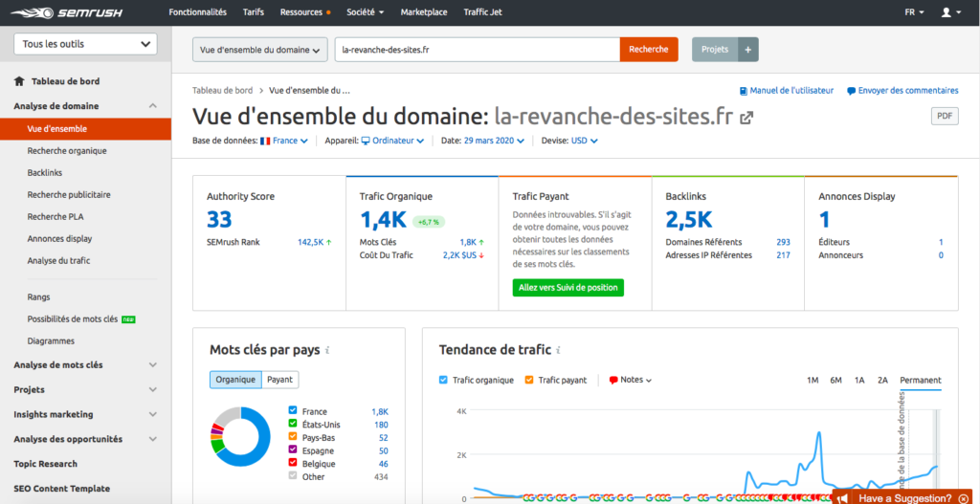Open the Devise USD dropdown

pos(585,142)
